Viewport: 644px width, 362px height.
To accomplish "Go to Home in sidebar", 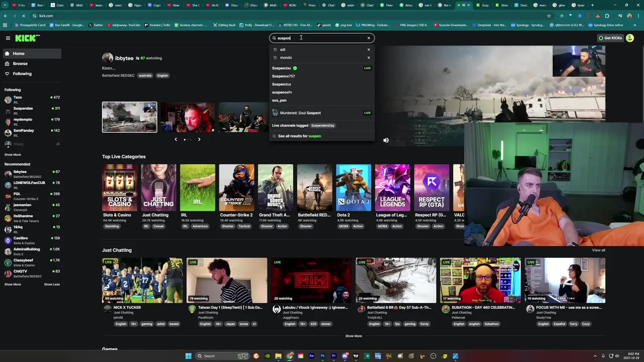I will 31,53.
